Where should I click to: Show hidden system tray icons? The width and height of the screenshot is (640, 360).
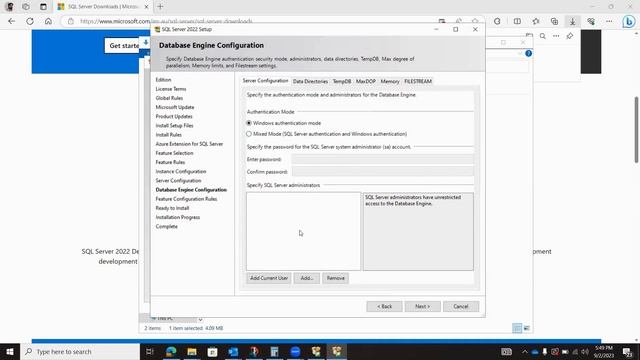pyautogui.click(x=524, y=351)
